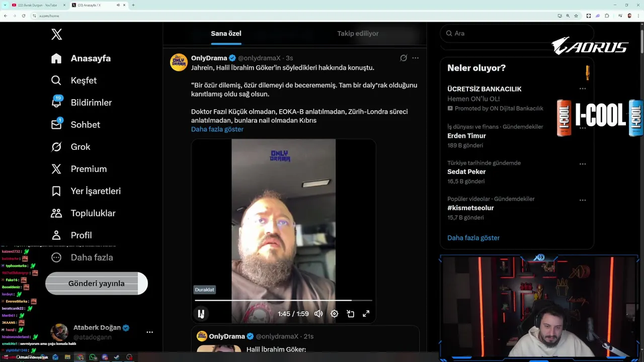Open OnlyDrama profile name on top post
Screen dimensions: 644x362
[x=209, y=58]
